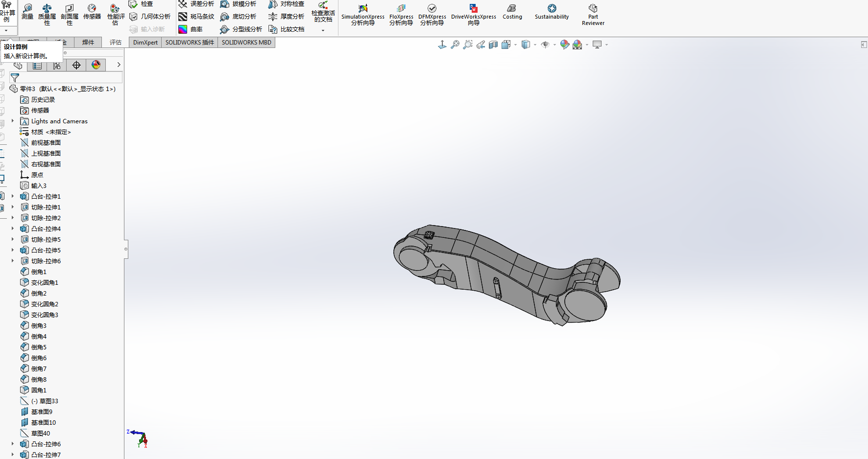Image resolution: width=868 pixels, height=459 pixels.
Task: Select the 历史记录 history folder
Action: coord(38,99)
